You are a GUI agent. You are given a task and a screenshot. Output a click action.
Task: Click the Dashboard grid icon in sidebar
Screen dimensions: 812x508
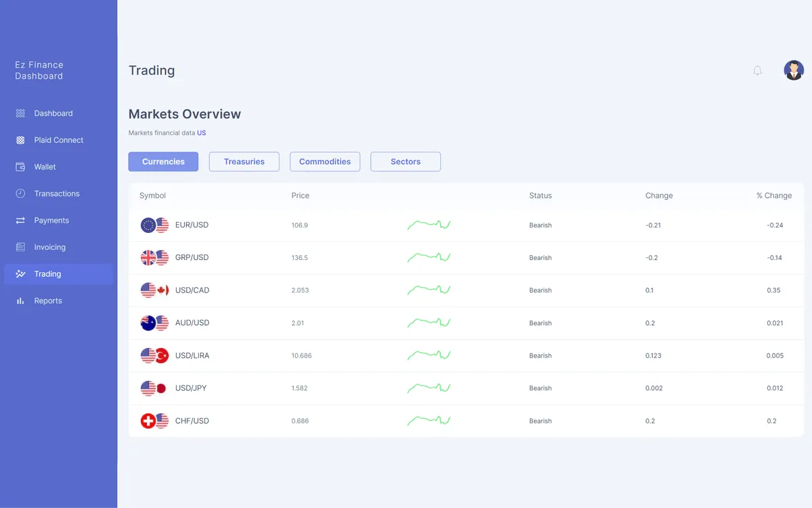(20, 113)
